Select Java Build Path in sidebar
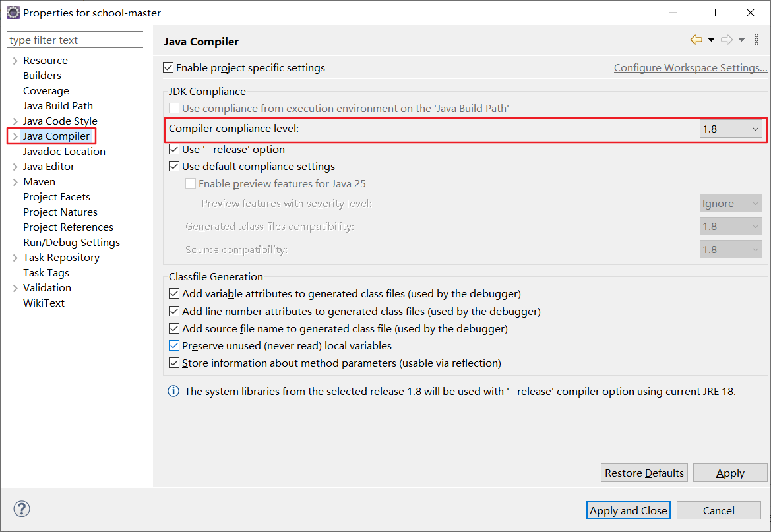Image resolution: width=771 pixels, height=532 pixels. point(58,106)
